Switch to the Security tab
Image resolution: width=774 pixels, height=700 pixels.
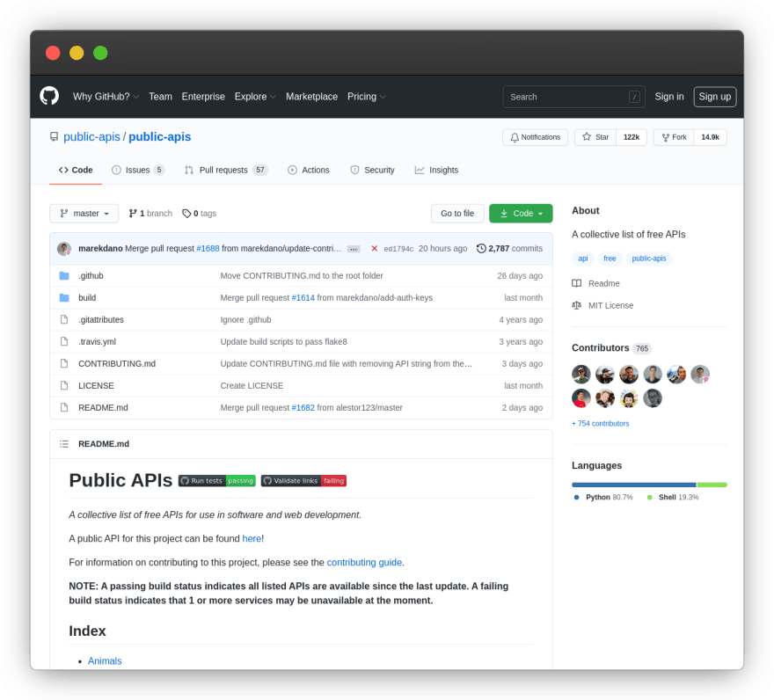pyautogui.click(x=373, y=170)
